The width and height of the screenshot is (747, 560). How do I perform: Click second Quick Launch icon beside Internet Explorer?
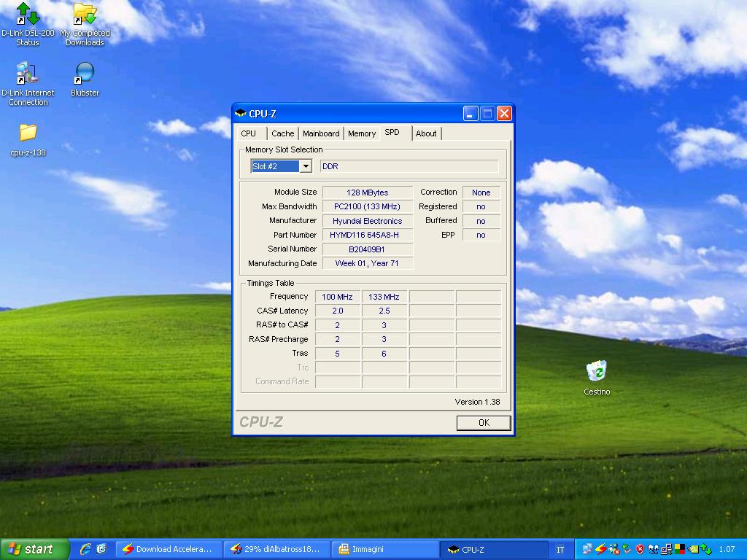click(x=102, y=549)
